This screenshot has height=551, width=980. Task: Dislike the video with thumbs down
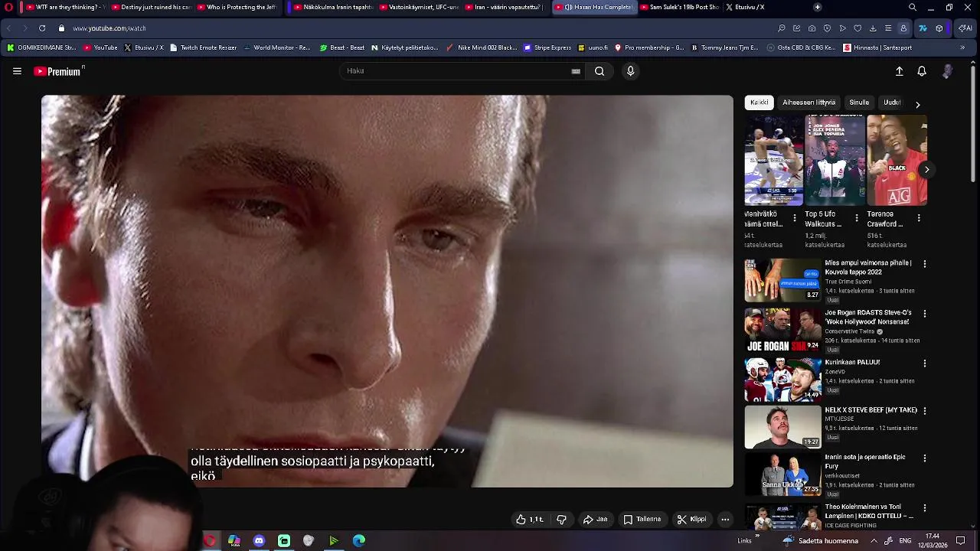pos(561,520)
